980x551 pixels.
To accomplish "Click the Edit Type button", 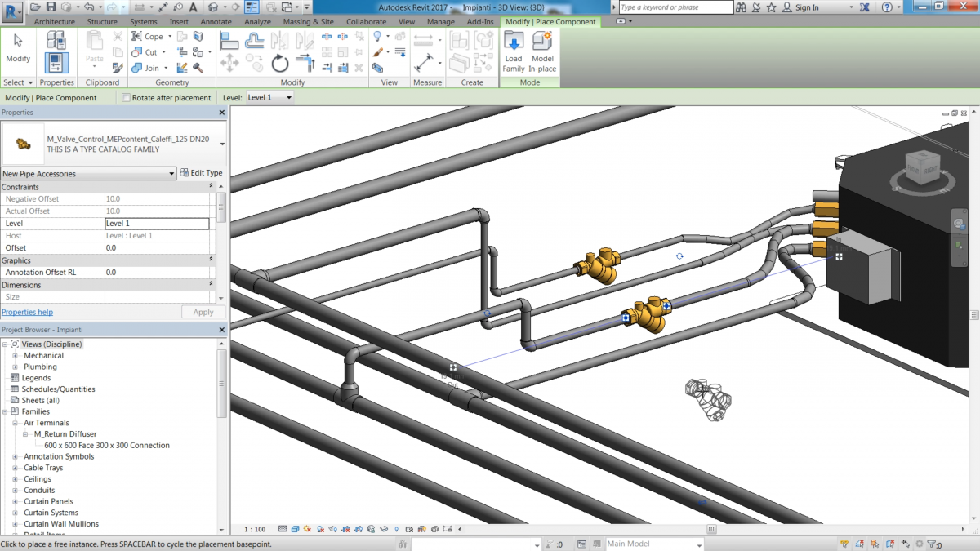I will (201, 173).
